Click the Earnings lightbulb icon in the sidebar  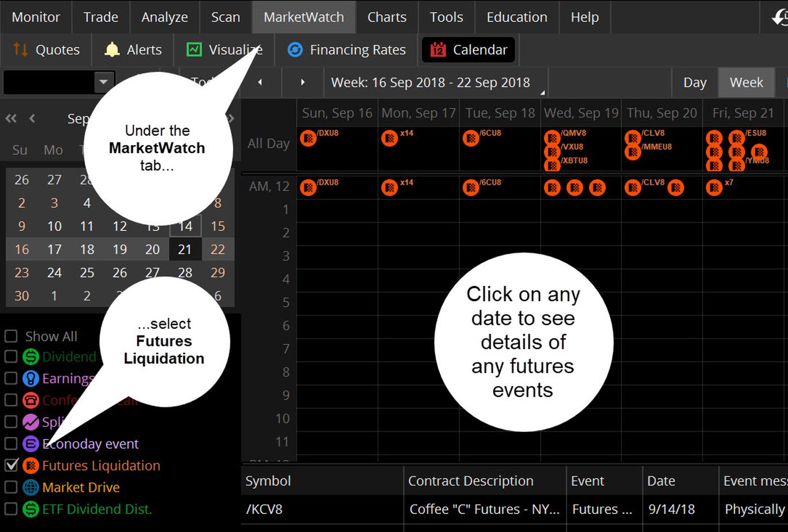point(30,378)
